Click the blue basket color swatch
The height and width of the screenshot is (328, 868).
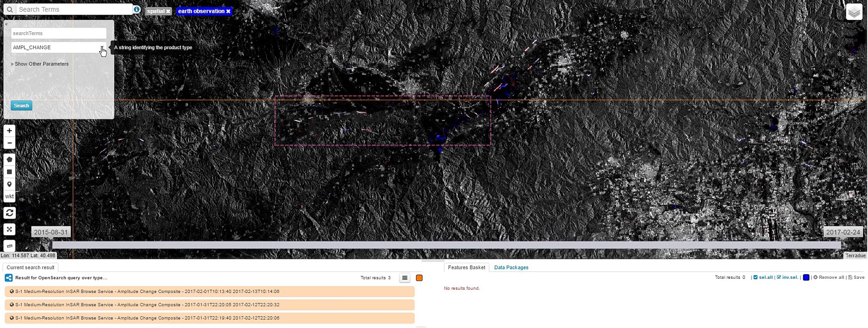point(806,277)
